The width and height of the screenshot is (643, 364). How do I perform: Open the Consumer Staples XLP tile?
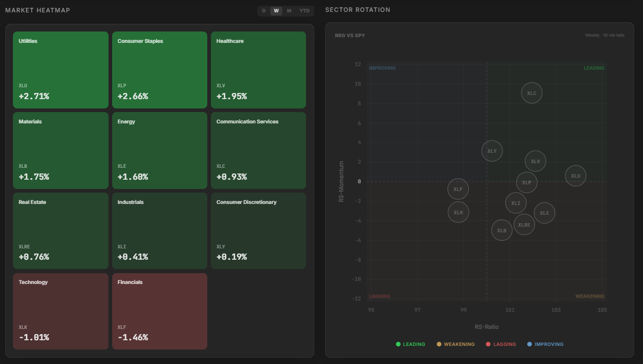click(160, 70)
